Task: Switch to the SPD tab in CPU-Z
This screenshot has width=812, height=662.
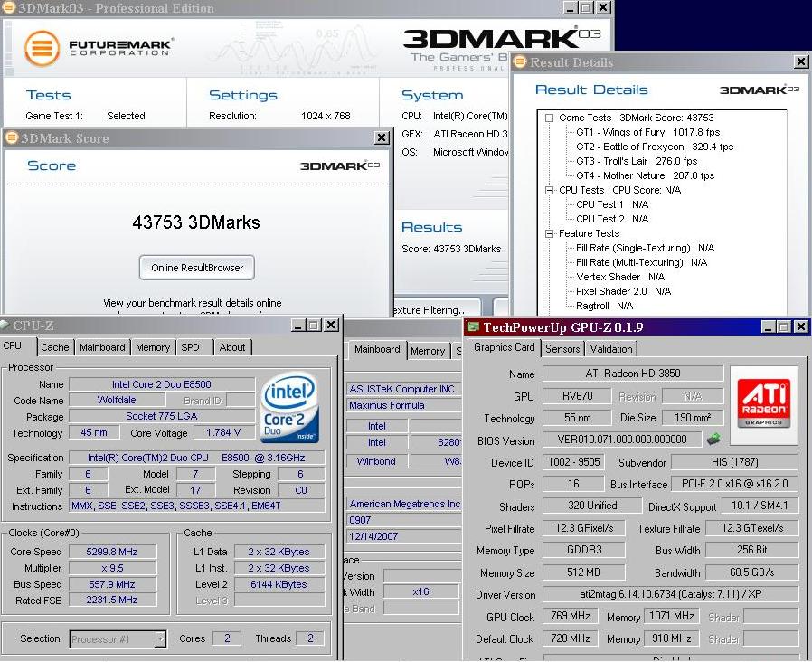Action: [190, 347]
